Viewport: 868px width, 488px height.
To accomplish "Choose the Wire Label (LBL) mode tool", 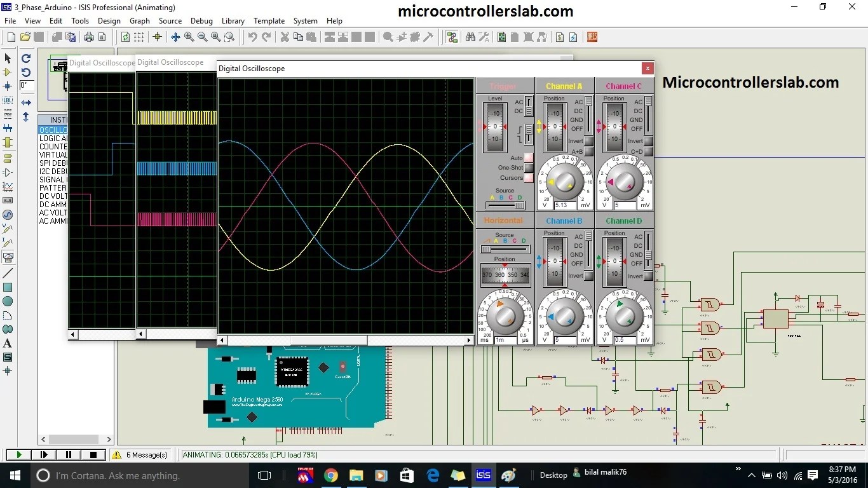I will (x=8, y=100).
